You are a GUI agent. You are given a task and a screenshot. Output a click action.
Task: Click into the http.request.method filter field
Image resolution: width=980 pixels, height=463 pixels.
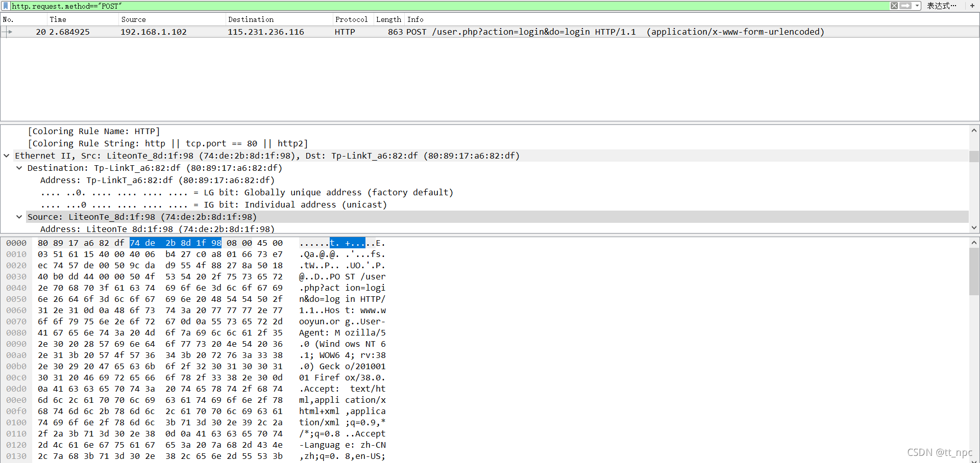449,6
